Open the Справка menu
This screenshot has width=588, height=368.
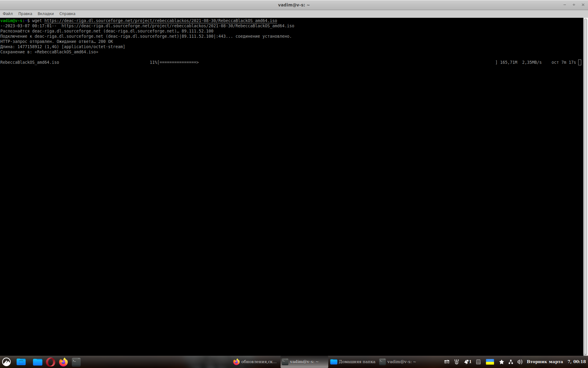tap(67, 13)
